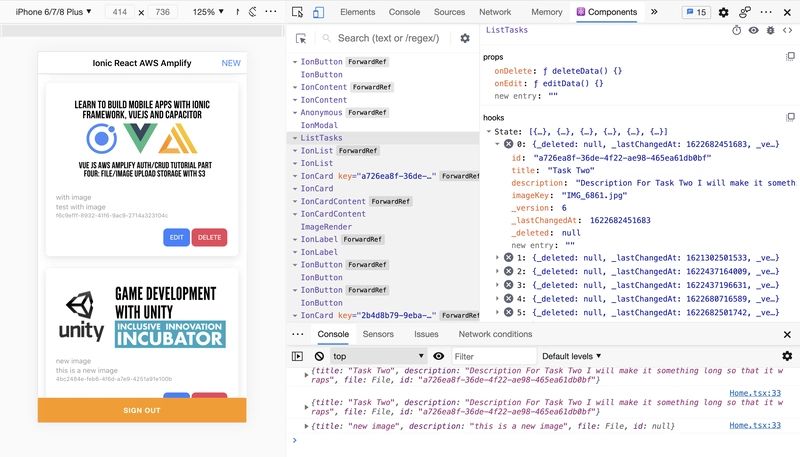
Task: Expand the new image console log object
Action: tap(306, 426)
